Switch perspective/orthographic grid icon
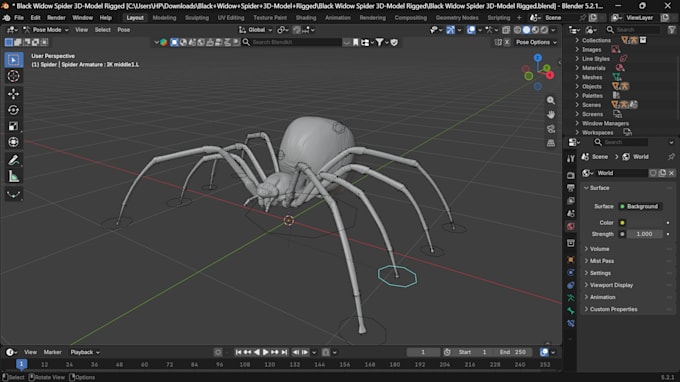The image size is (680, 382). coord(551,143)
